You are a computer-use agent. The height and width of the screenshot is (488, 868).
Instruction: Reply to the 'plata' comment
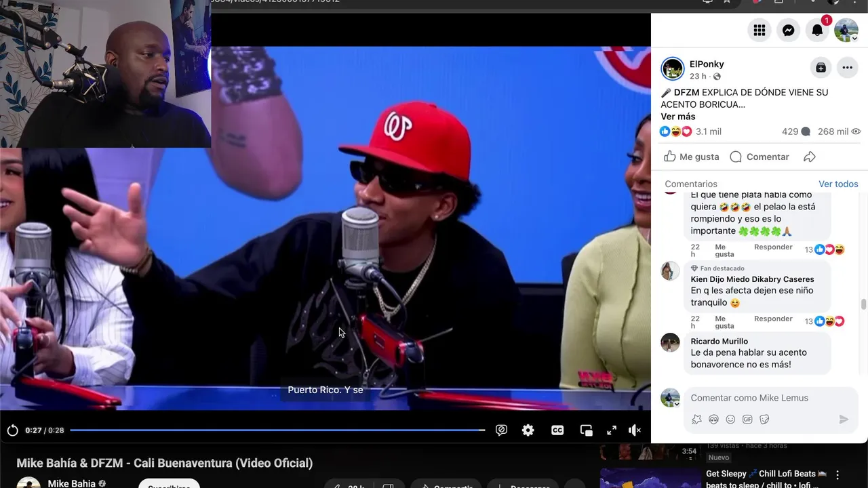(x=773, y=247)
